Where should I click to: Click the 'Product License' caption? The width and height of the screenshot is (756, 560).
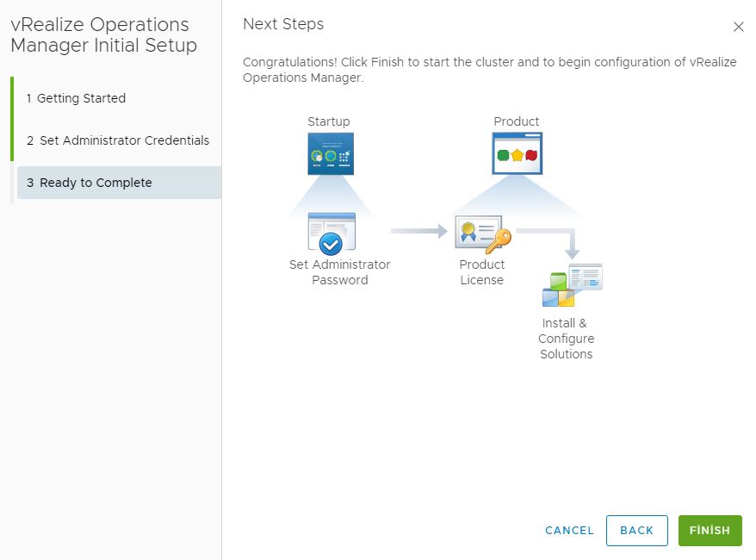pos(482,272)
